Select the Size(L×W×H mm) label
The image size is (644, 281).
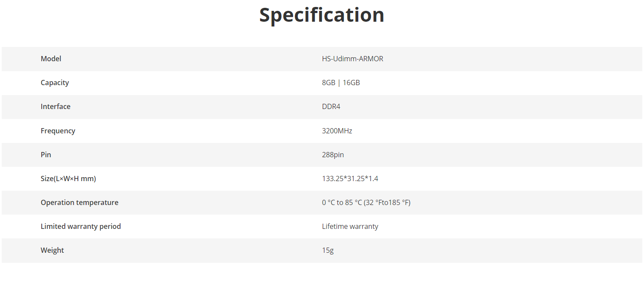[x=68, y=179]
